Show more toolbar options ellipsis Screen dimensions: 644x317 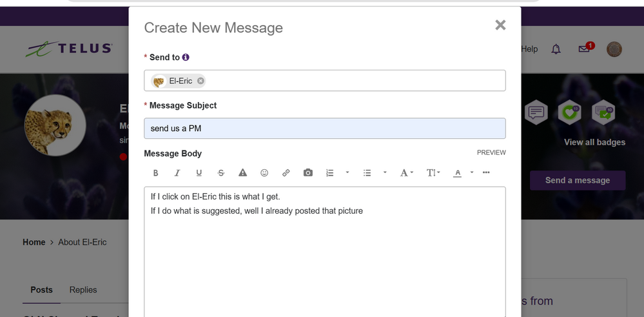click(x=486, y=173)
